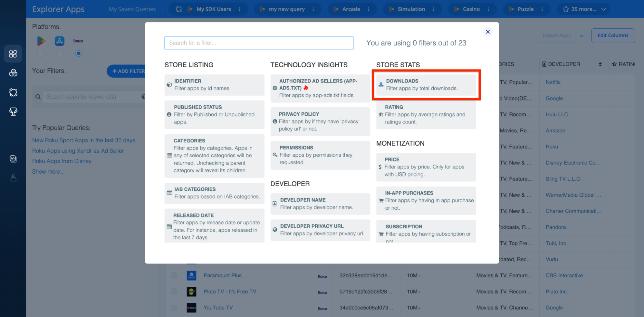This screenshot has width=644, height=317.
Task: Pick the Published Status filter
Action: click(x=214, y=114)
